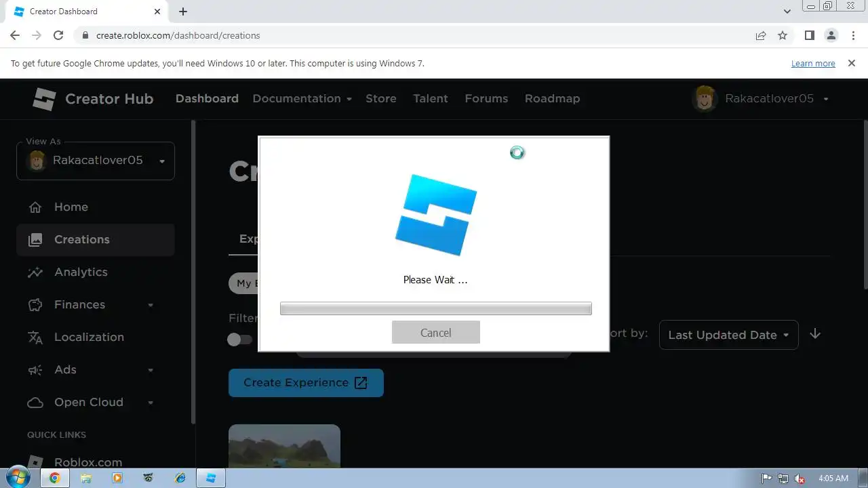Click the Roblox.com quick link
Viewport: 868px width, 488px height.
click(88, 462)
